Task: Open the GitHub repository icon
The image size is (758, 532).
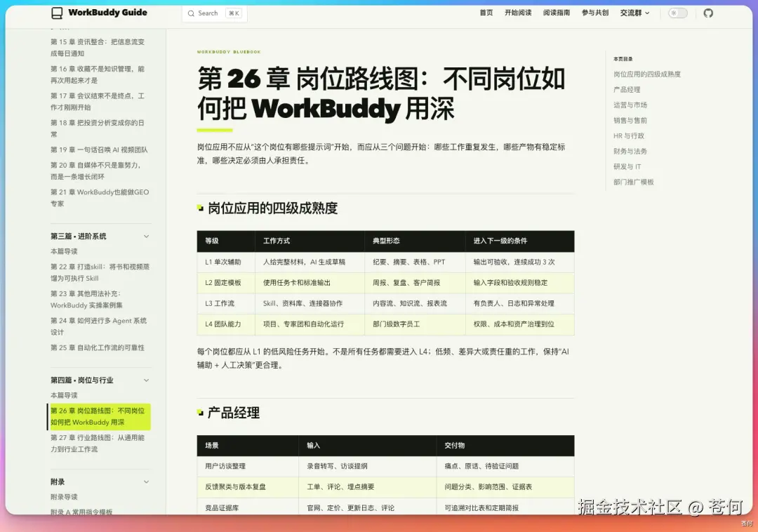Action: [x=707, y=13]
